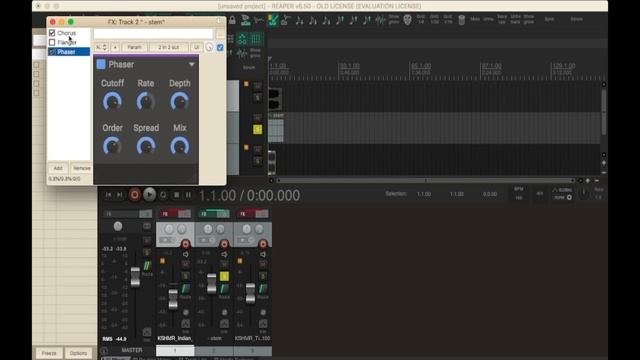Toggle the grid lines toolbar icon

256,39
